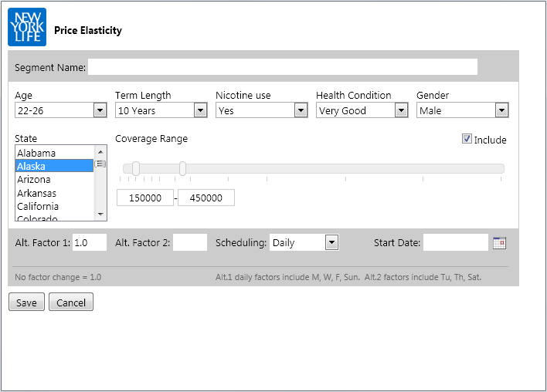547x392 pixels.
Task: Click the Cancel button
Action: [71, 302]
